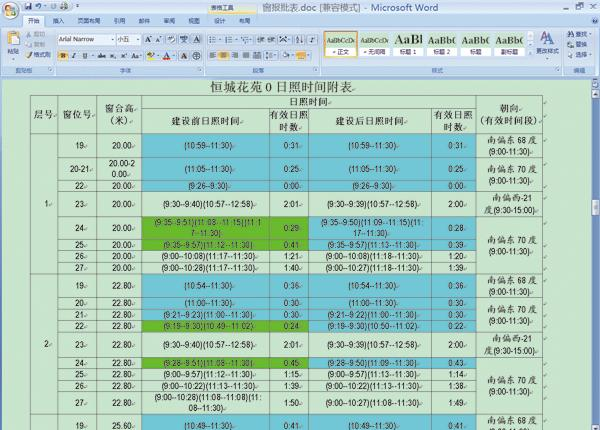
Task: Toggle Italic formatting
Action: click(73, 56)
